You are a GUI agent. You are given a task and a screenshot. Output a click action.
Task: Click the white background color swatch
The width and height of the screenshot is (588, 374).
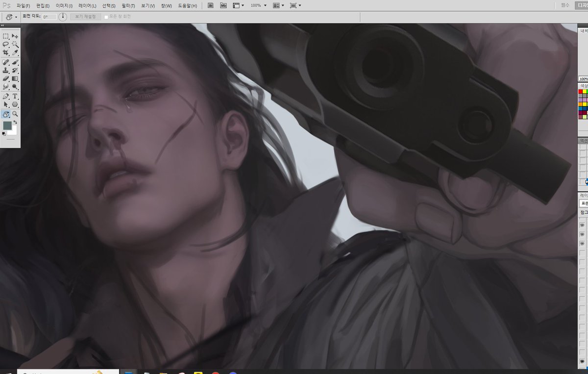[13, 131]
